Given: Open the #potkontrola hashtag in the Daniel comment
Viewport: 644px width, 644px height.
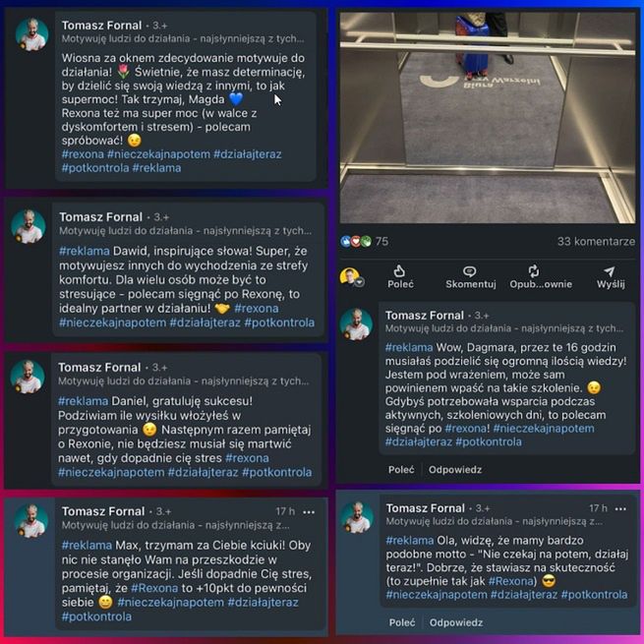Looking at the screenshot, I should coord(277,472).
